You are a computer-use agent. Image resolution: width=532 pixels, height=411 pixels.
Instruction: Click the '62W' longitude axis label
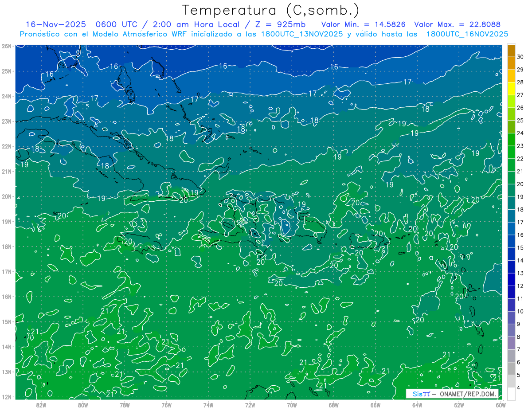pos(459,405)
